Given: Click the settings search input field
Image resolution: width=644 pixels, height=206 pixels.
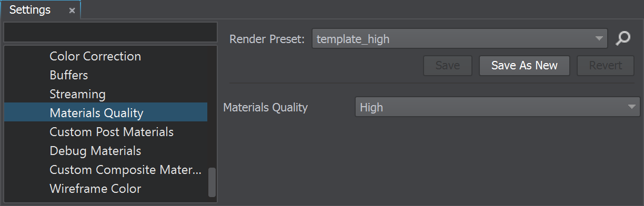Looking at the screenshot, I should coord(110,32).
